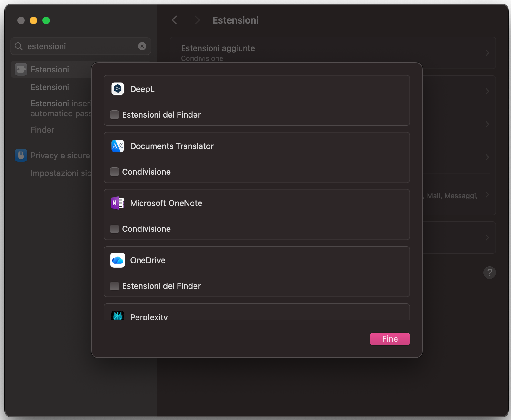Enable Condivisione for Documents Translator
Screen dimensions: 511x420
[x=114, y=172]
